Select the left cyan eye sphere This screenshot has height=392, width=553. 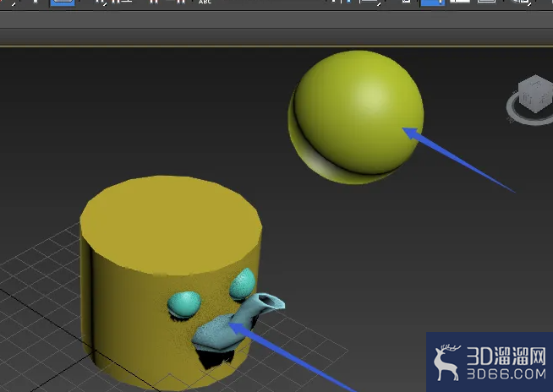(184, 303)
